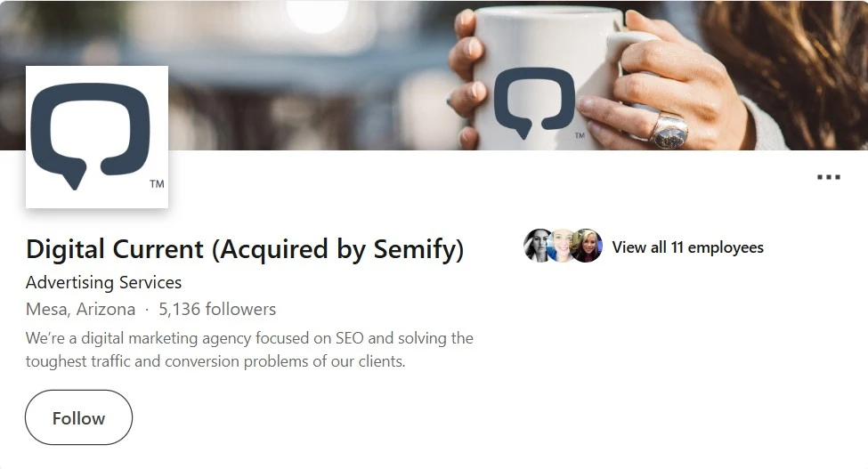Click the Advertising Services industry text
Viewport: 868px width, 469px height.
pyautogui.click(x=103, y=283)
